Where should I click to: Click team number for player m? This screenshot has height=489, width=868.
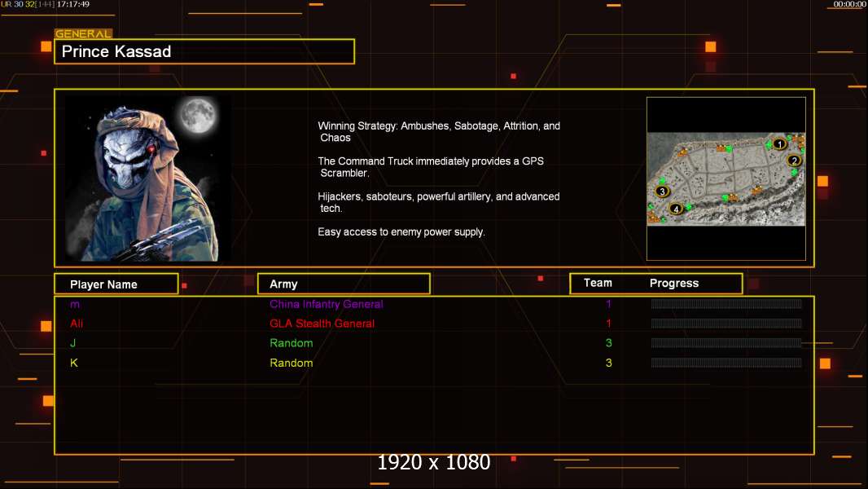click(608, 304)
